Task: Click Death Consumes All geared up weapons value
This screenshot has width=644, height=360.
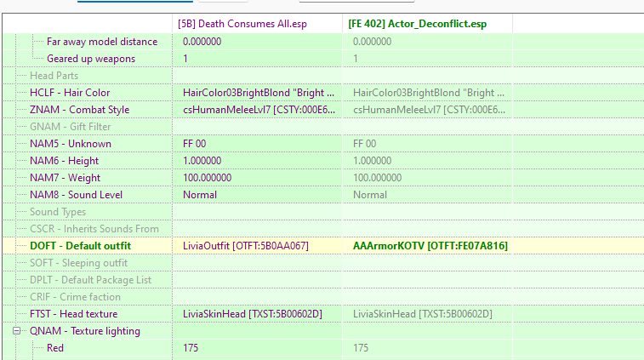Action: (x=257, y=59)
